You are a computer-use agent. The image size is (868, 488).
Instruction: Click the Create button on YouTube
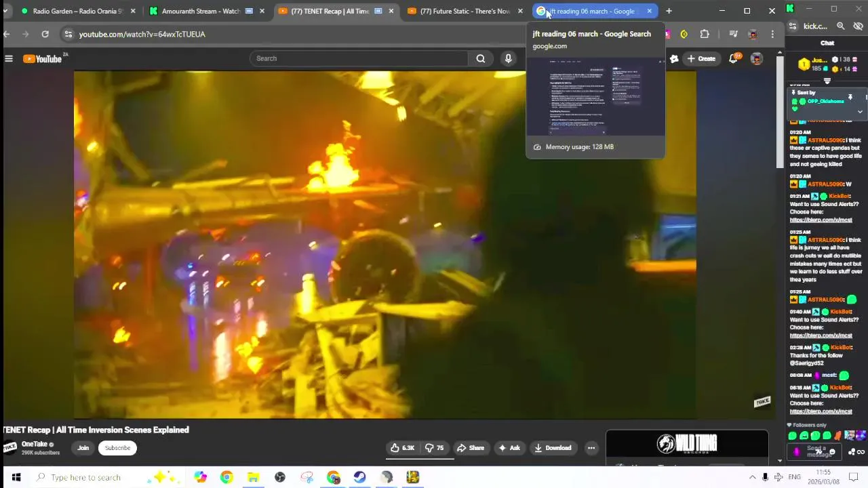701,59
